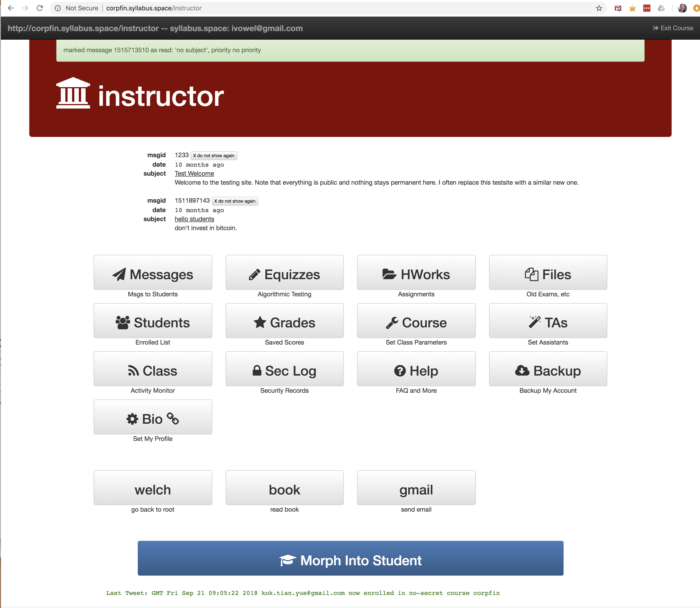The image size is (700, 608).
Task: Open TAs magic wand button
Action: click(x=548, y=321)
